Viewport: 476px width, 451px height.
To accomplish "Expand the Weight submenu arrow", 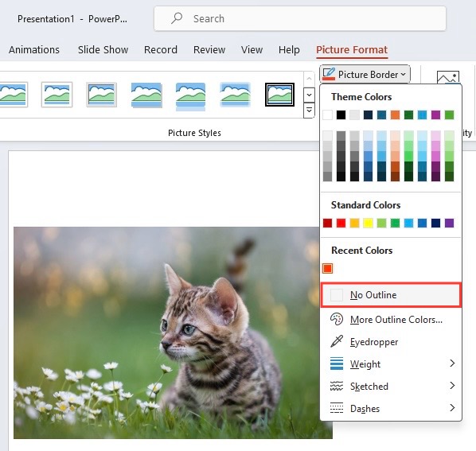I will [x=452, y=363].
